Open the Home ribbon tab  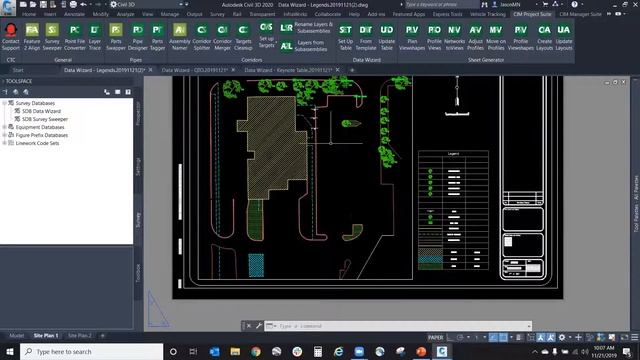click(x=29, y=14)
